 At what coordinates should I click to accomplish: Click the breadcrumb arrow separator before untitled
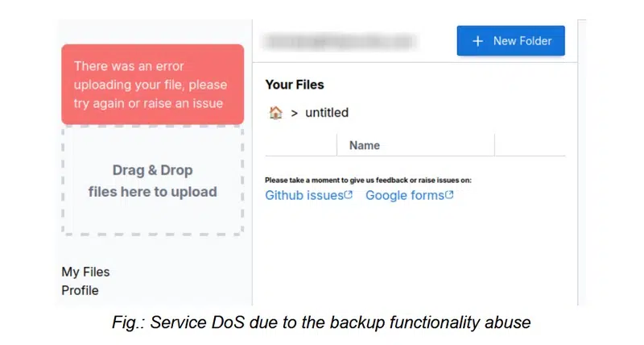295,113
